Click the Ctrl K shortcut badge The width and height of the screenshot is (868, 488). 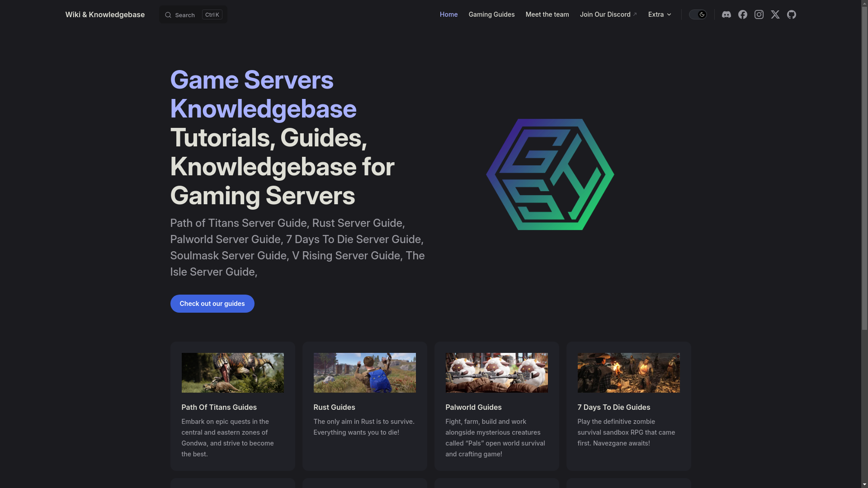[x=212, y=15]
